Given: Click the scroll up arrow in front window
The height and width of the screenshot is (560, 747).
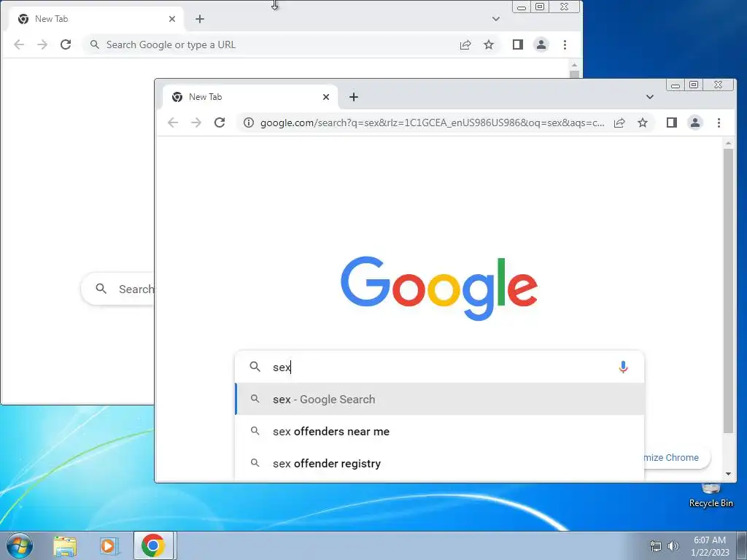Looking at the screenshot, I should (728, 143).
